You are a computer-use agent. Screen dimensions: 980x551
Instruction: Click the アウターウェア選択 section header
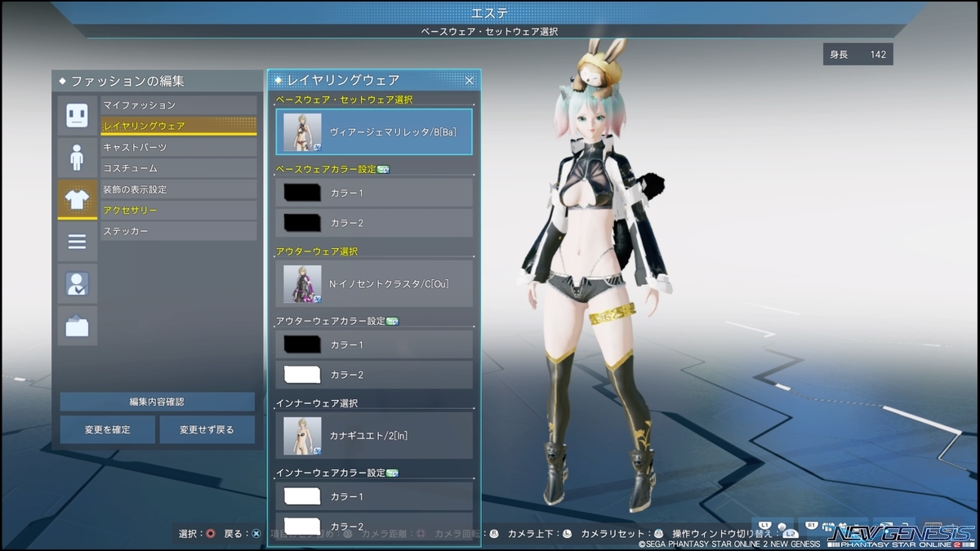coord(317,251)
